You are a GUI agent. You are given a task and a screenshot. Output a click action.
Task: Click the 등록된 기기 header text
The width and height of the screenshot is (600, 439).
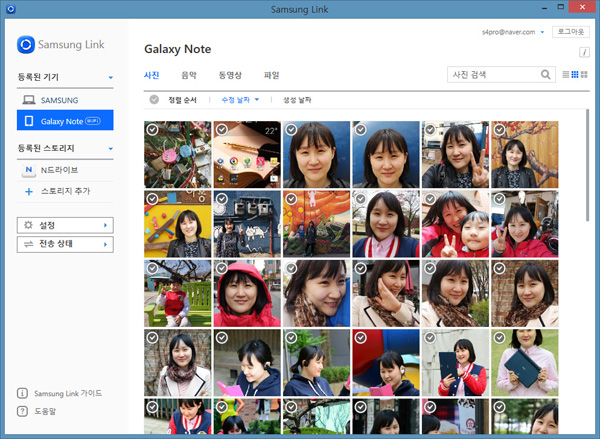(x=38, y=77)
